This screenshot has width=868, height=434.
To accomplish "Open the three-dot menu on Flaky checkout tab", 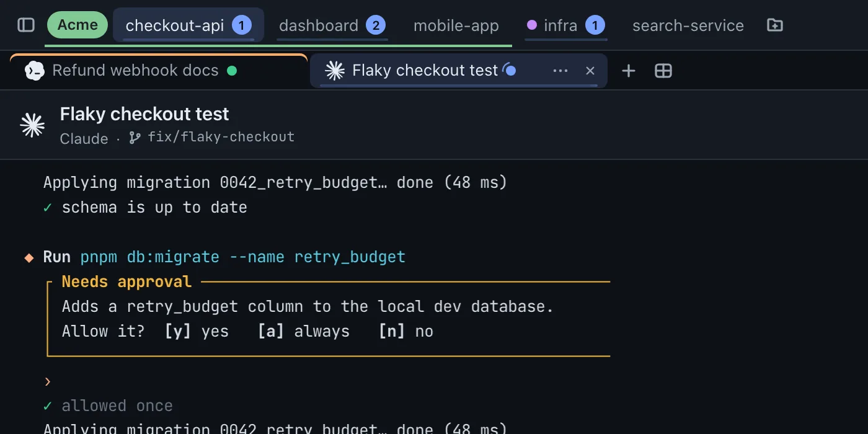I will (x=560, y=71).
